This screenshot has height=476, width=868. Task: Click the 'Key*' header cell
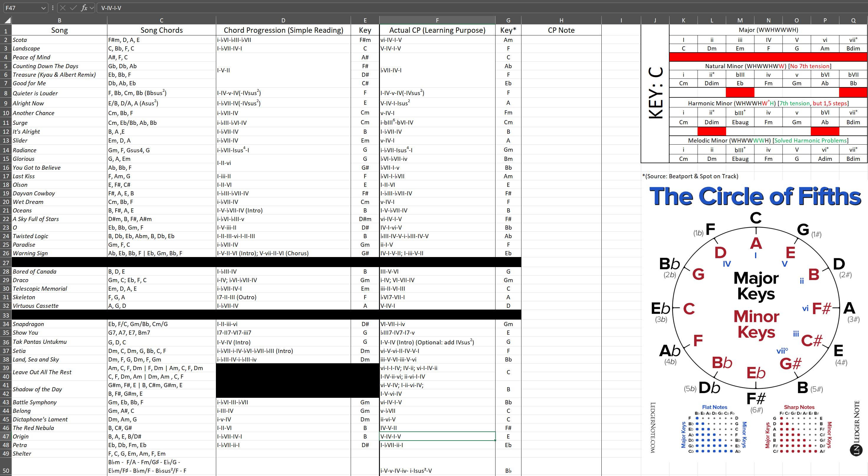pyautogui.click(x=508, y=30)
